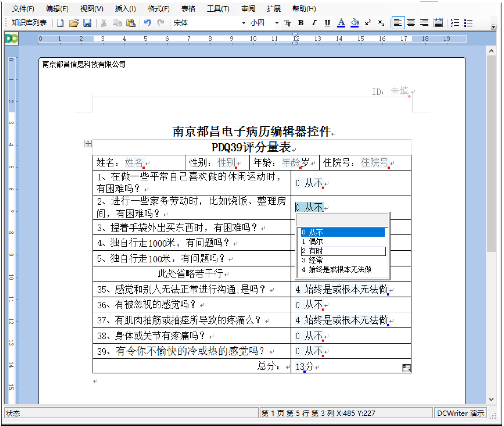Screen dimensions: 504x426
Task: Click the ID 未填 header field
Action: (x=399, y=91)
